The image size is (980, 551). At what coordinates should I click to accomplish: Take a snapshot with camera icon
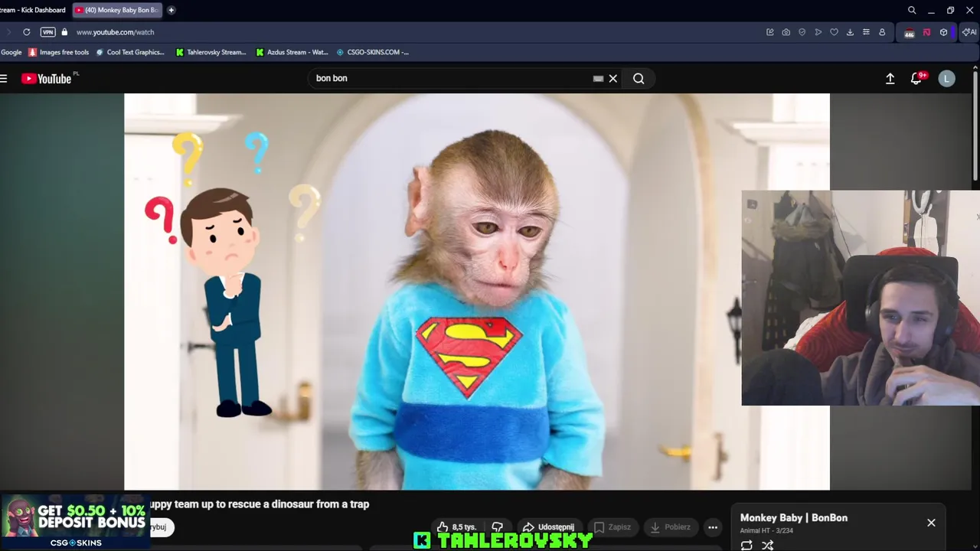(x=786, y=32)
